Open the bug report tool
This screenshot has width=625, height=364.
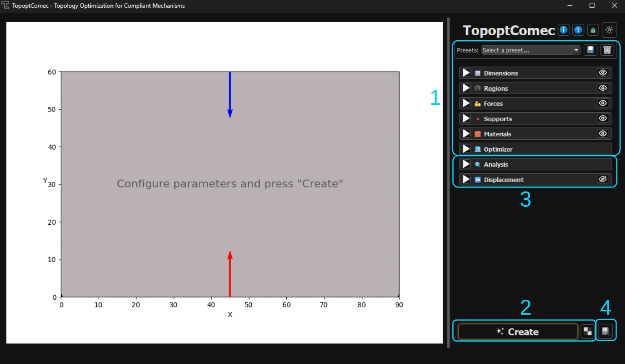click(593, 30)
